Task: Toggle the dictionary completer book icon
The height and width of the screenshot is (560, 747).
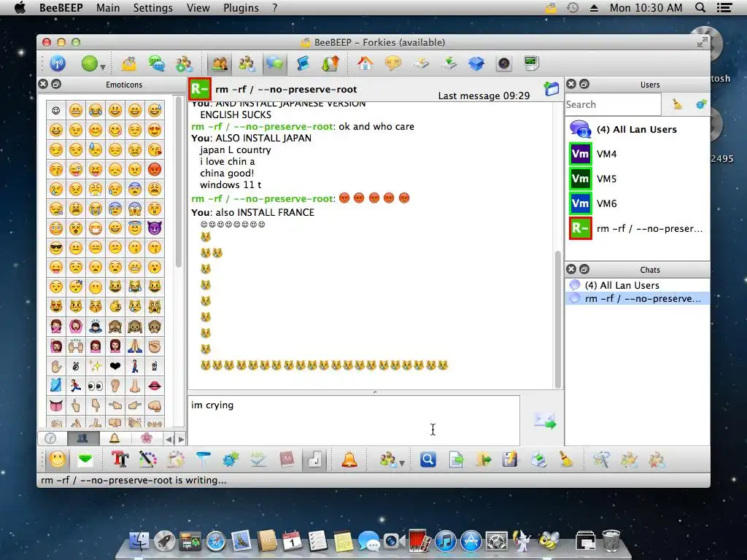Action: (x=286, y=459)
